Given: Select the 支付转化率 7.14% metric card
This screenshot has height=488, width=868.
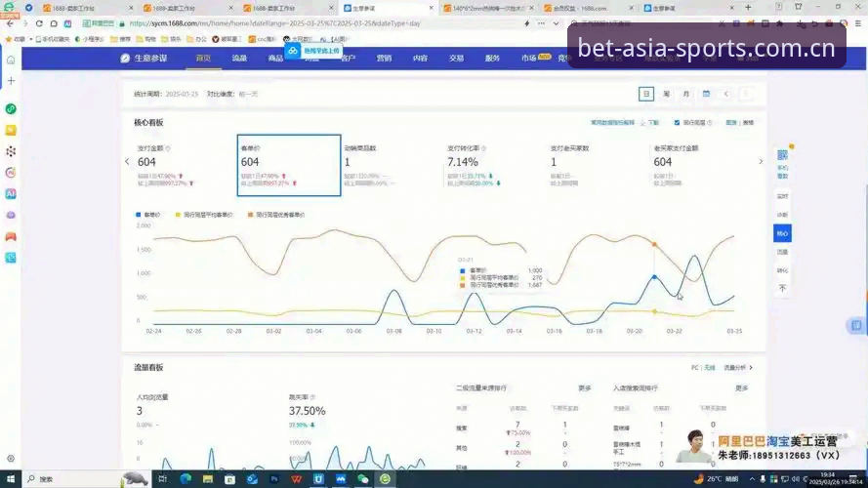Looking at the screenshot, I should pos(494,165).
